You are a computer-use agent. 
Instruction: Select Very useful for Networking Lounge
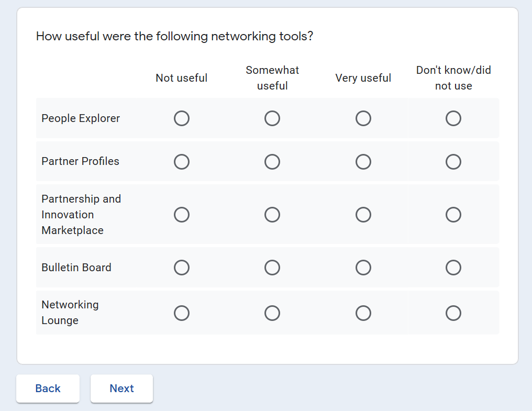pyautogui.click(x=363, y=313)
